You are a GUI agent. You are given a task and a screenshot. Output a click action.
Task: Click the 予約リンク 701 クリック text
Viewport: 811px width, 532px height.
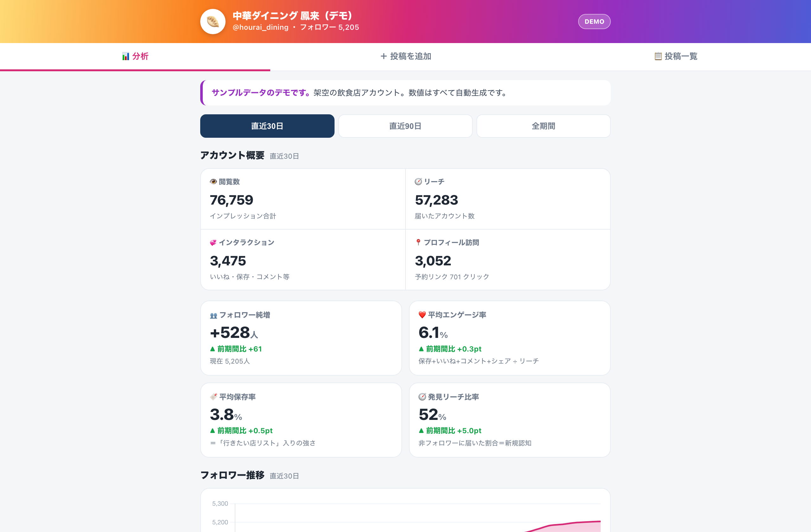pyautogui.click(x=452, y=276)
